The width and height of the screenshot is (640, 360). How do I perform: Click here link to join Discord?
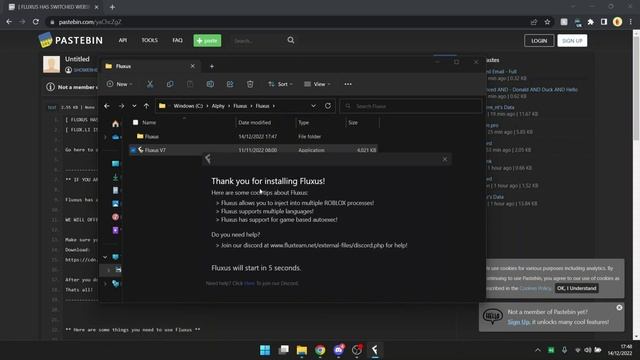tap(249, 283)
